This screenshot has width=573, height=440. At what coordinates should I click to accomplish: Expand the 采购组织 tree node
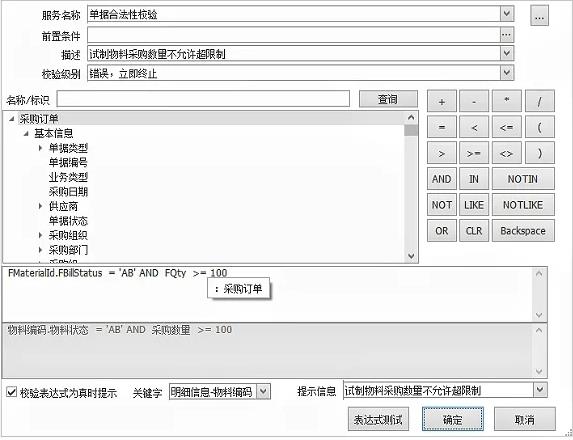click(x=41, y=235)
